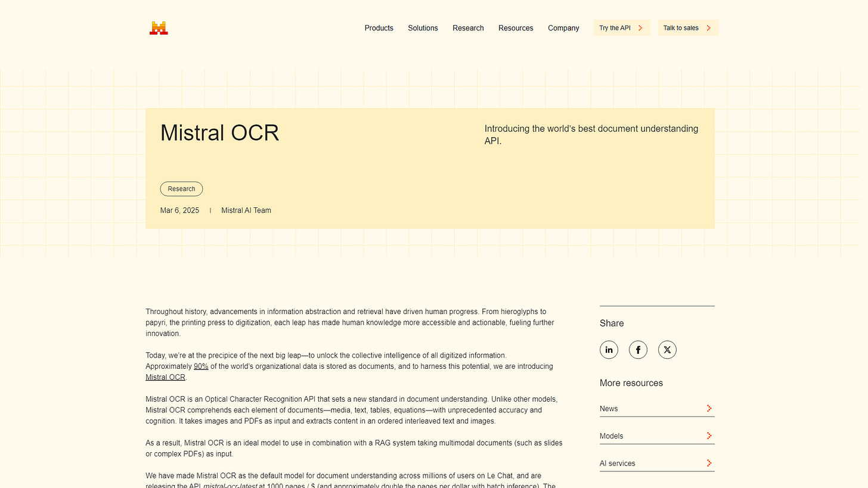Screen dimensions: 868x488
Task: Click the subtitle beginning "Introducing the world's best document understanding"
Action: click(591, 135)
